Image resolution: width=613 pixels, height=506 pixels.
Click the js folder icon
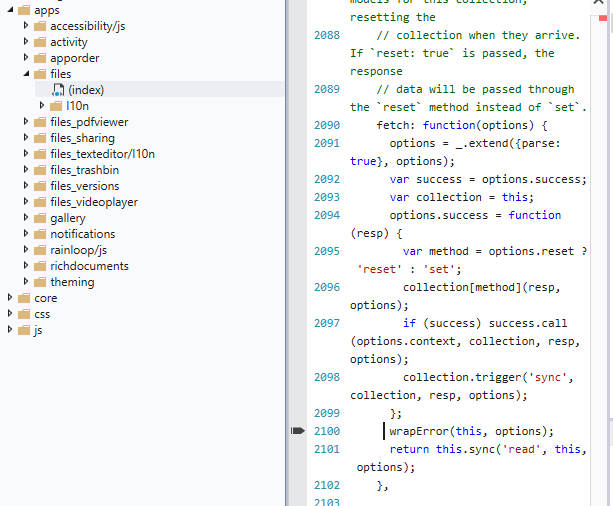coord(24,331)
